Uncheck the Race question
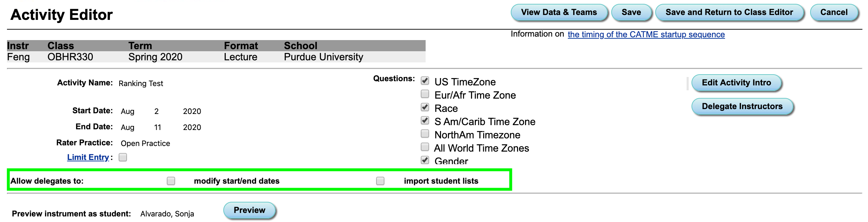This screenshot has height=222, width=868. point(425,107)
